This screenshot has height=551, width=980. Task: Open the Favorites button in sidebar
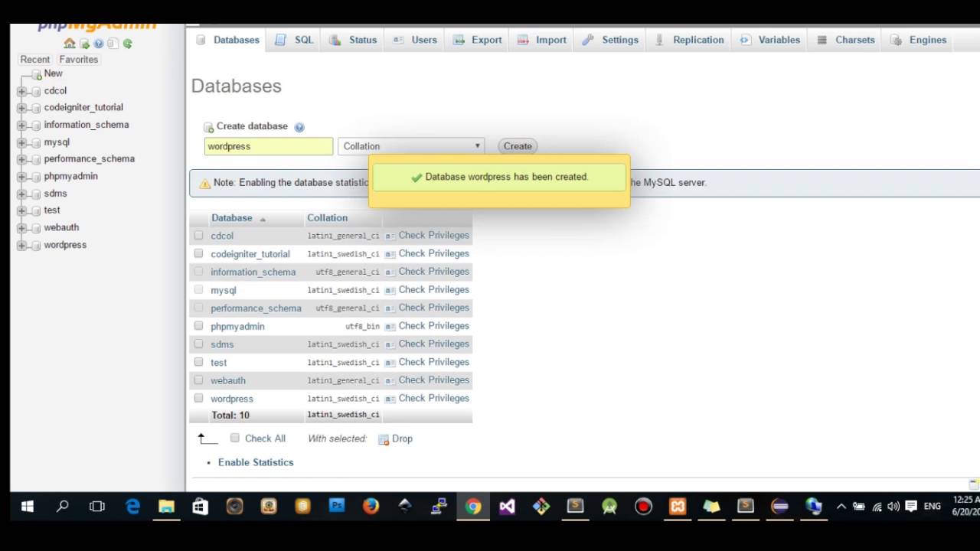click(x=79, y=60)
